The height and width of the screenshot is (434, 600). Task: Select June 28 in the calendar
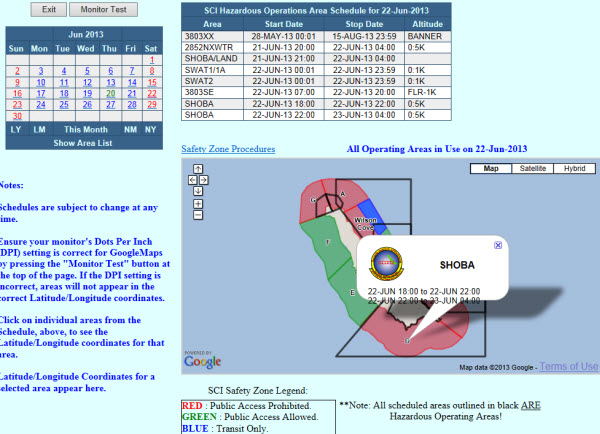pos(132,104)
